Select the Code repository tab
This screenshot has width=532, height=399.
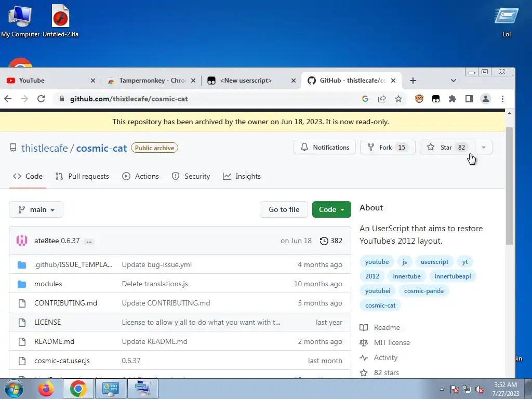point(28,176)
